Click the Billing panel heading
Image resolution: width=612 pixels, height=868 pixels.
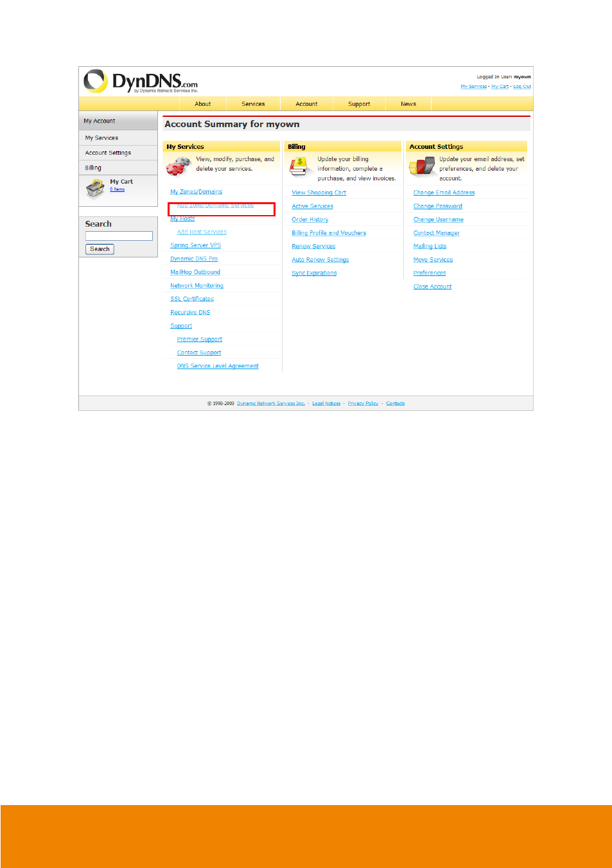point(297,147)
